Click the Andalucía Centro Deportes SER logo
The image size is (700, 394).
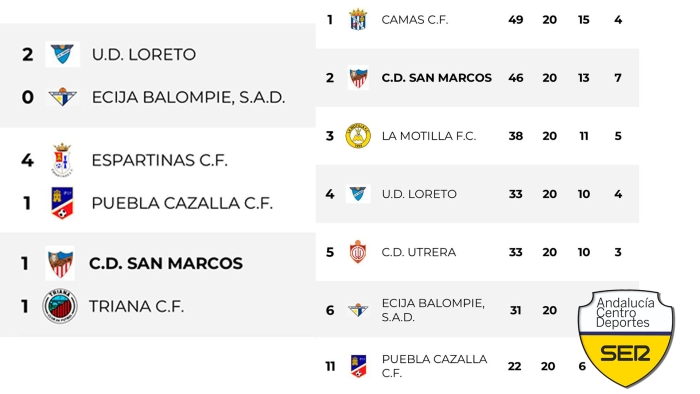626,339
